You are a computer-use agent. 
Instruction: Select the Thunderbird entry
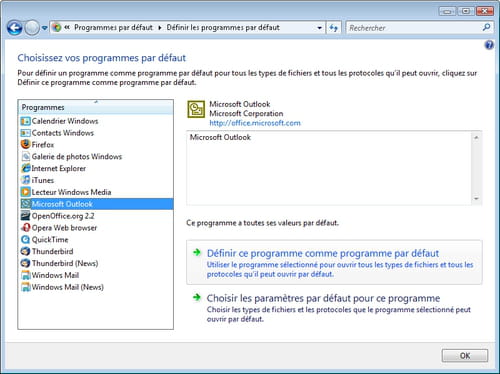tap(96, 251)
